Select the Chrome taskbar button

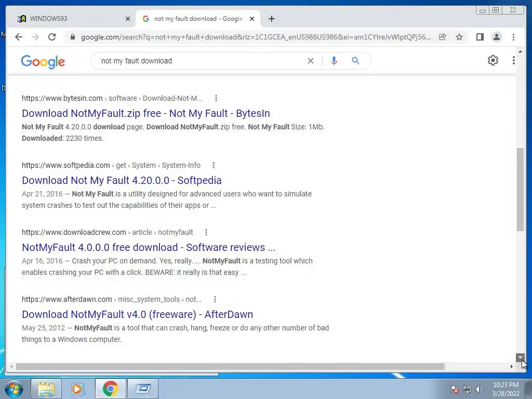click(110, 389)
